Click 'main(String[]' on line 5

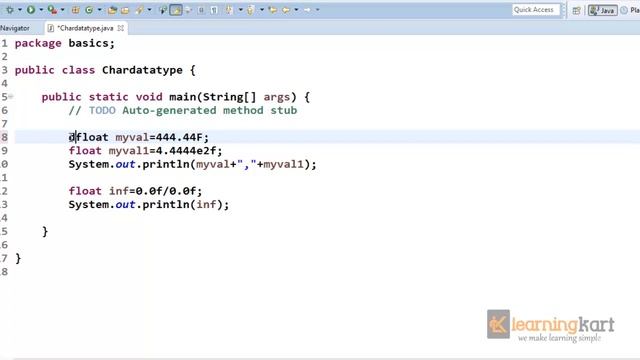click(x=213, y=97)
